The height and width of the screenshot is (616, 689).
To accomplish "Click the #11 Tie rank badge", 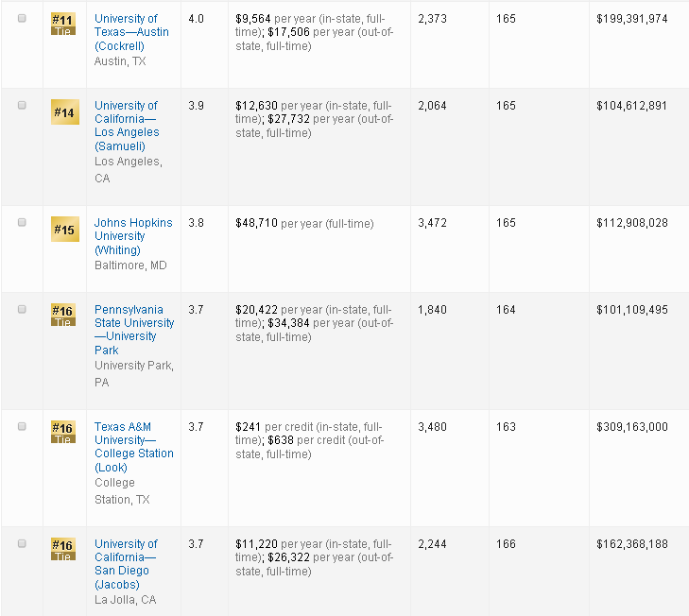I will [62, 24].
